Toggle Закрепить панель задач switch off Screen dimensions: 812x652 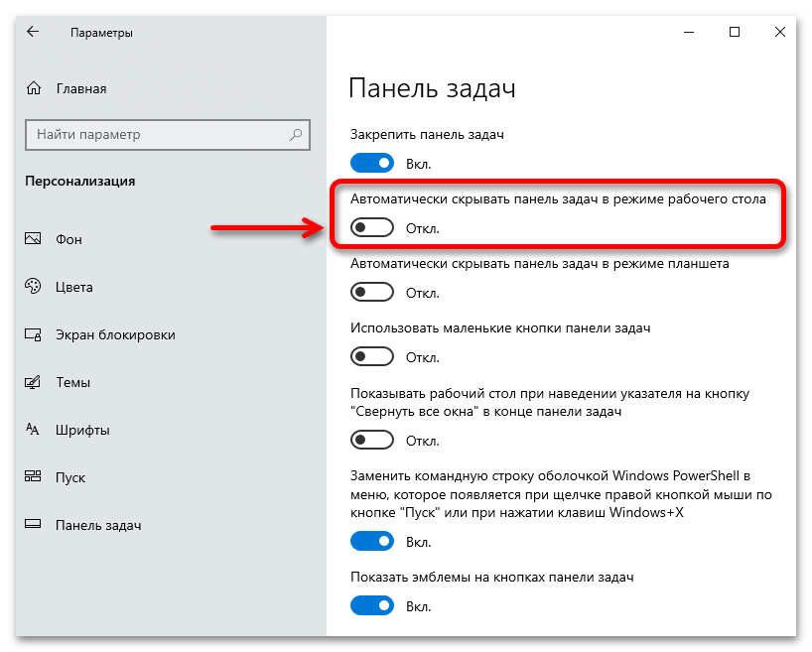(x=373, y=164)
